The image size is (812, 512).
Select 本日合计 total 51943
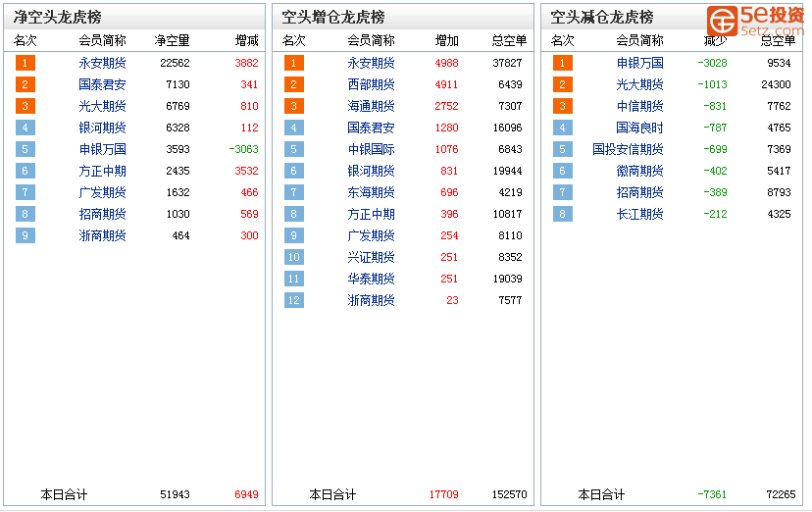click(175, 494)
